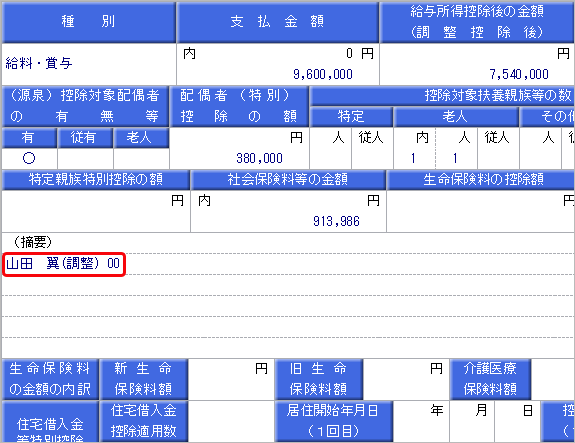This screenshot has height=443, width=575.
Task: Click the 住宅借入金等特別控除 header
Action: 50,422
